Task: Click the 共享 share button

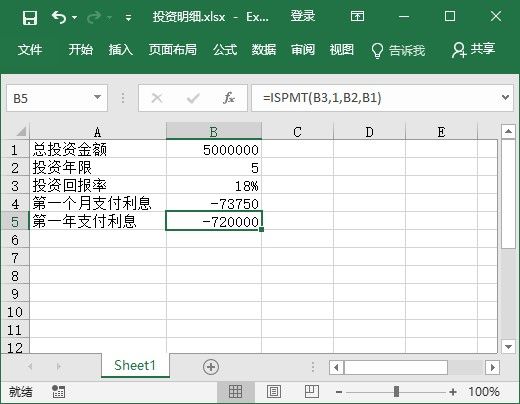Action: 473,49
